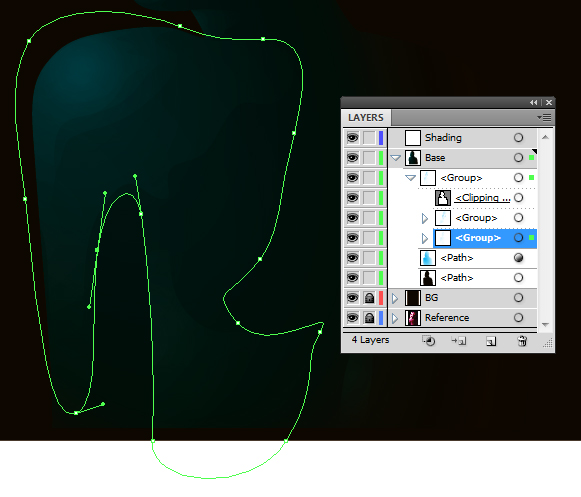Hide the highlighted Group with eye icon
Viewport: 581px width, 497px height.
tap(352, 238)
